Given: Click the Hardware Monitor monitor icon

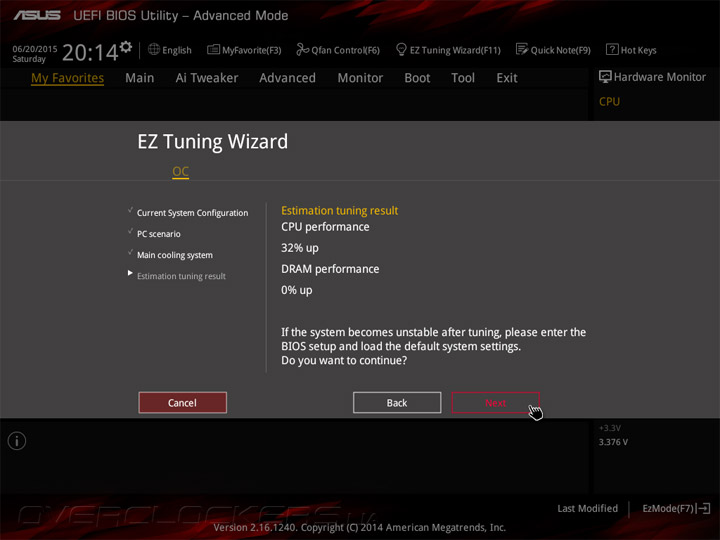Looking at the screenshot, I should coord(605,77).
